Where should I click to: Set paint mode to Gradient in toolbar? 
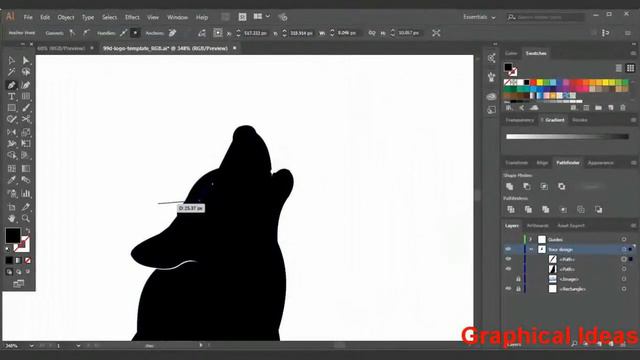[x=18, y=260]
